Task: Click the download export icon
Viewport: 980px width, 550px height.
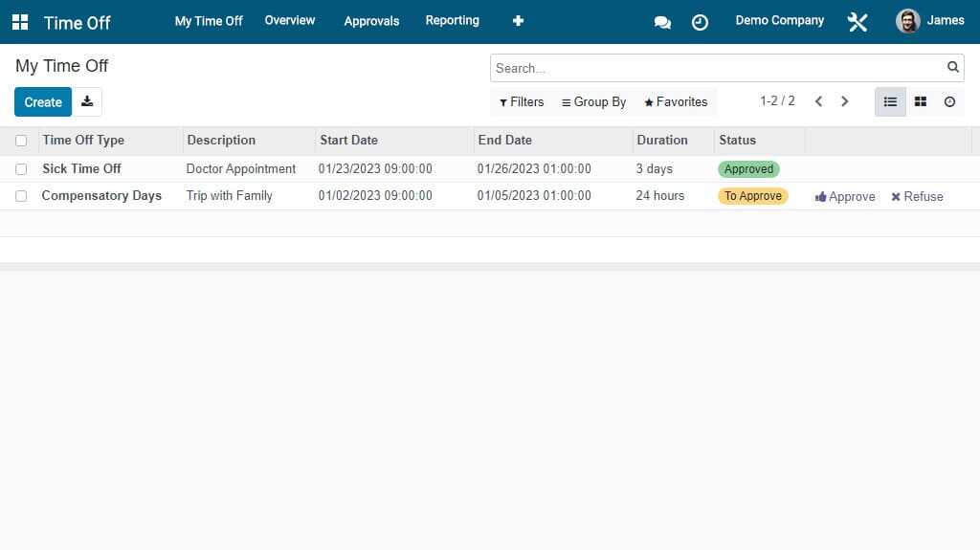Action: pyautogui.click(x=87, y=101)
